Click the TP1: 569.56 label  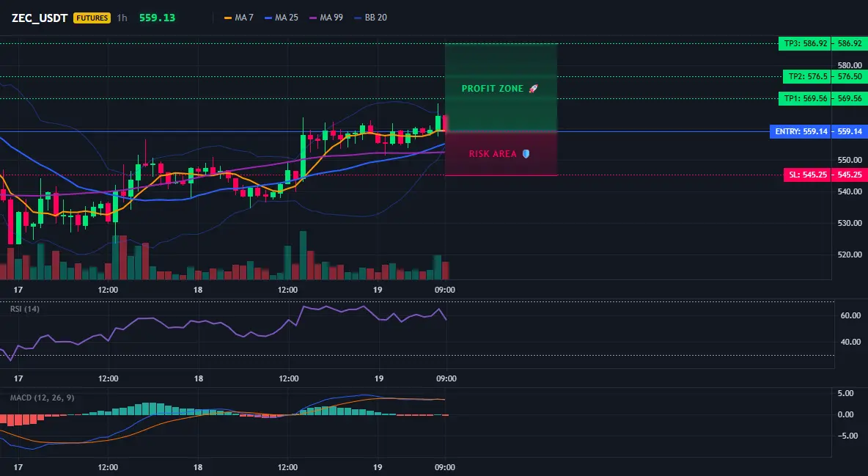click(805, 99)
